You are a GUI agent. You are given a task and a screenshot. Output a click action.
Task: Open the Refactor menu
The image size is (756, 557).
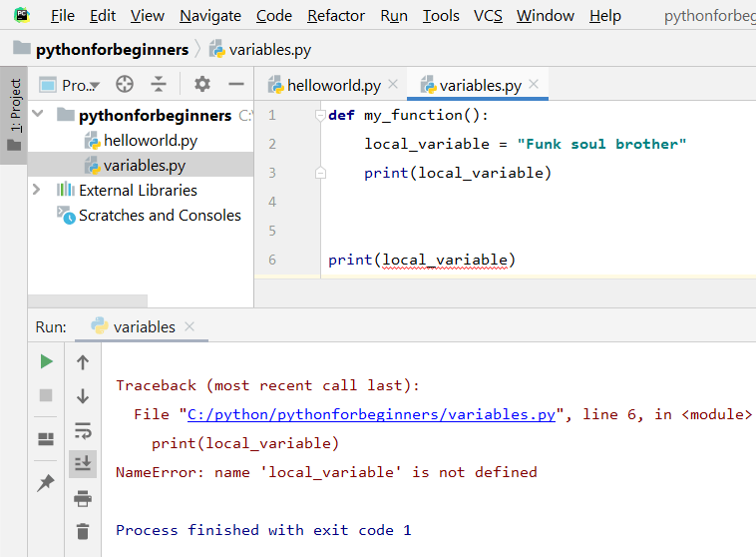point(336,16)
